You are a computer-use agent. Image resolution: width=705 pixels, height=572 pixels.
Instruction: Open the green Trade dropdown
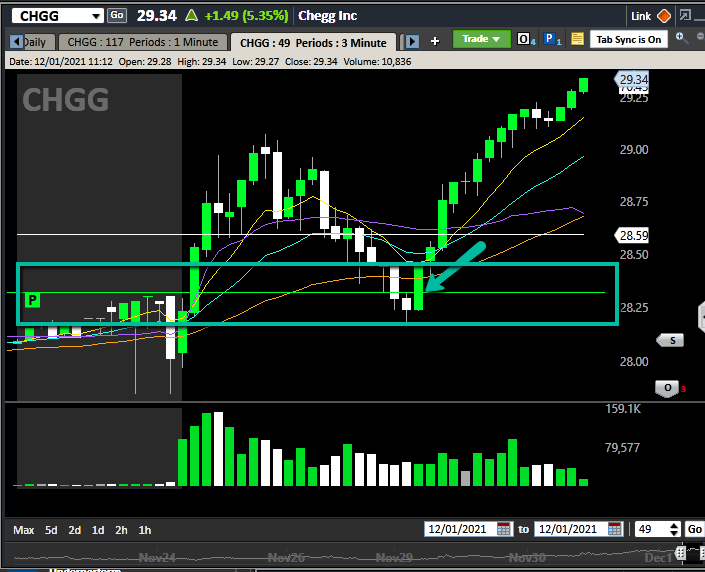click(x=481, y=39)
